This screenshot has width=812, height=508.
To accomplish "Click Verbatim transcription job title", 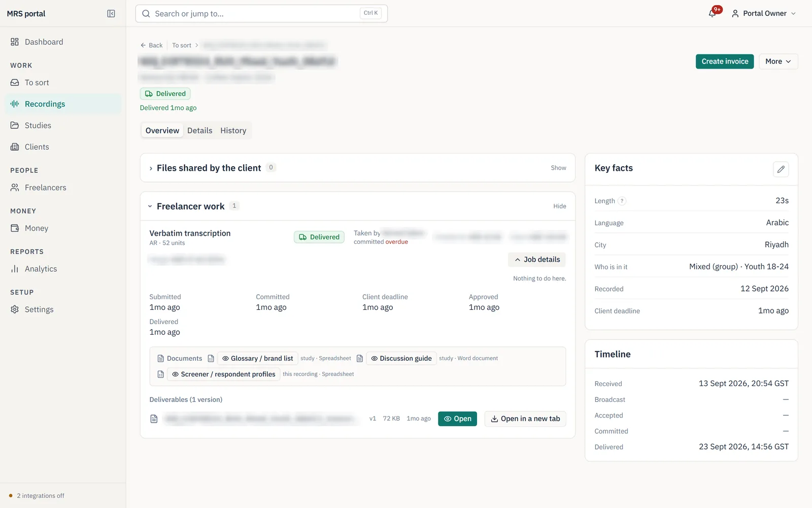I will (190, 233).
